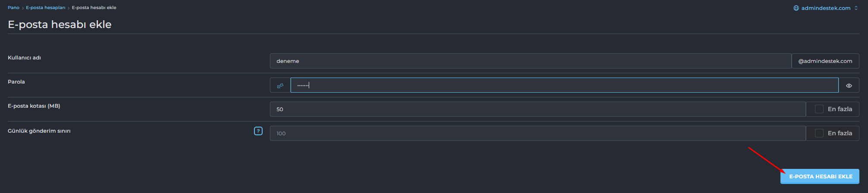Click the Kullanıcı adı label
This screenshot has width=868, height=193.
(24, 58)
